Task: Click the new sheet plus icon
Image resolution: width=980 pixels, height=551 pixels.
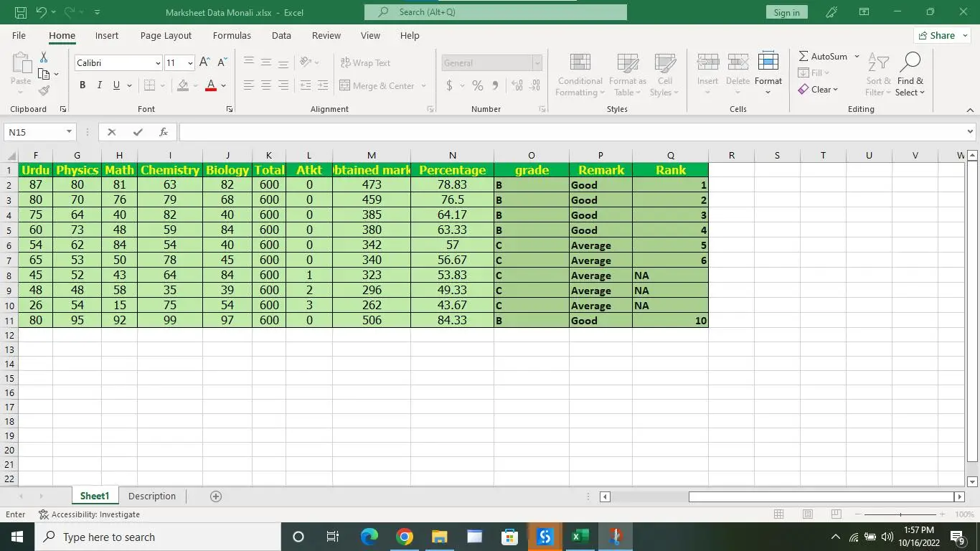Action: click(x=216, y=496)
